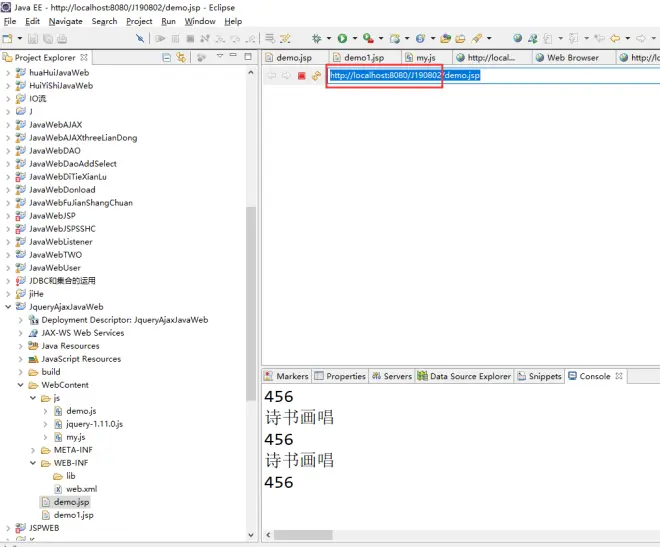Viewport: 660px width, 547px height.
Task: Click the Print toolbar icon
Action: click(62, 39)
